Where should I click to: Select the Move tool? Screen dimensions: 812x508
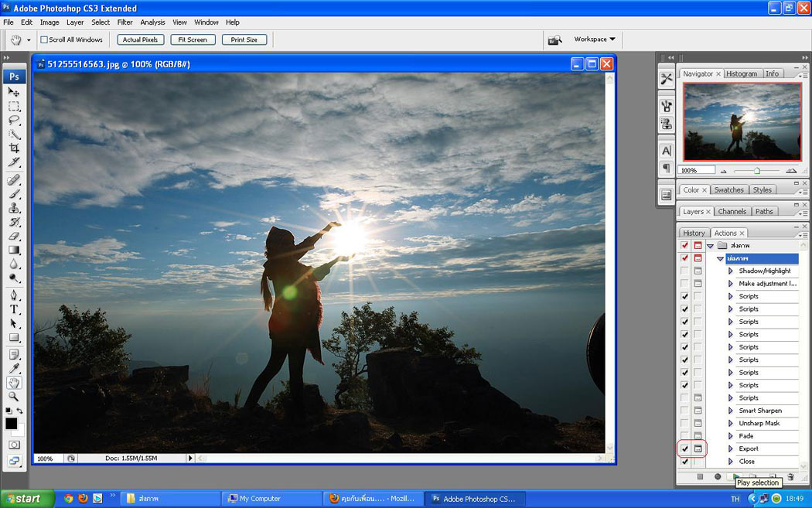14,92
